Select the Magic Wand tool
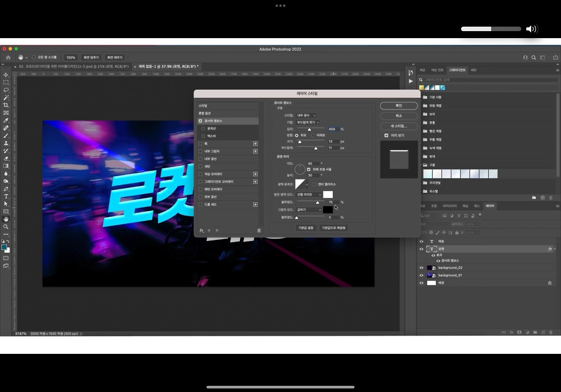The image size is (561, 392). [6, 98]
